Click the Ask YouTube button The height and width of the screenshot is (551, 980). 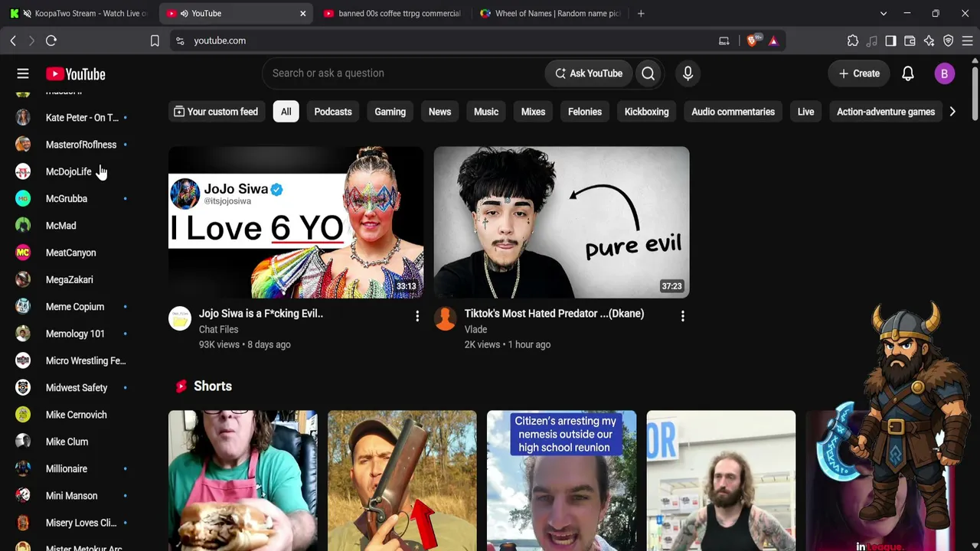point(589,73)
